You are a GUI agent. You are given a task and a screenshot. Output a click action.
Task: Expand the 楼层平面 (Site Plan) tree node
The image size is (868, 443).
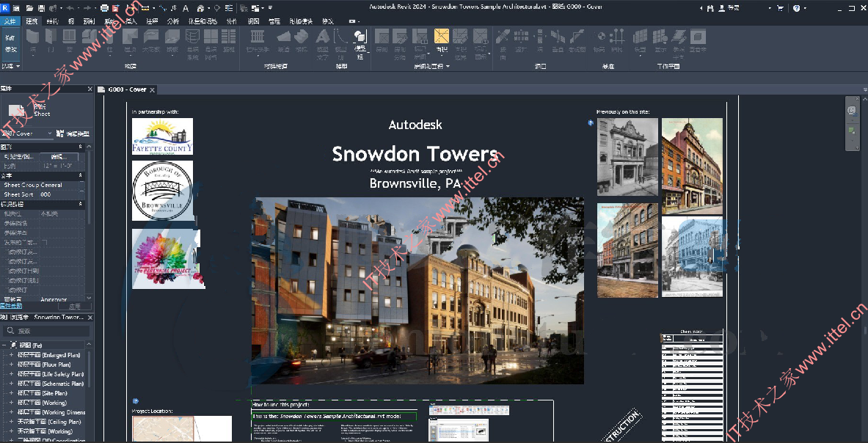click(x=11, y=393)
